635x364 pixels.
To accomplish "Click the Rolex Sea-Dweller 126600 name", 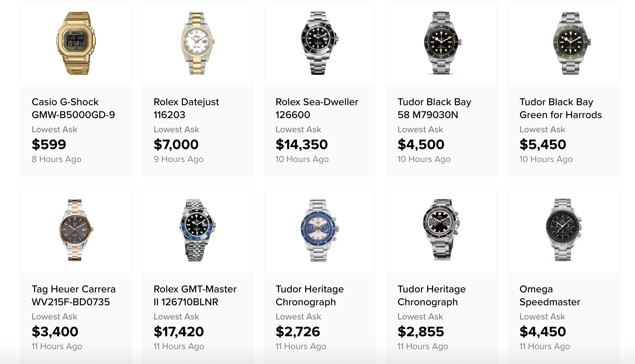I will pyautogui.click(x=317, y=108).
